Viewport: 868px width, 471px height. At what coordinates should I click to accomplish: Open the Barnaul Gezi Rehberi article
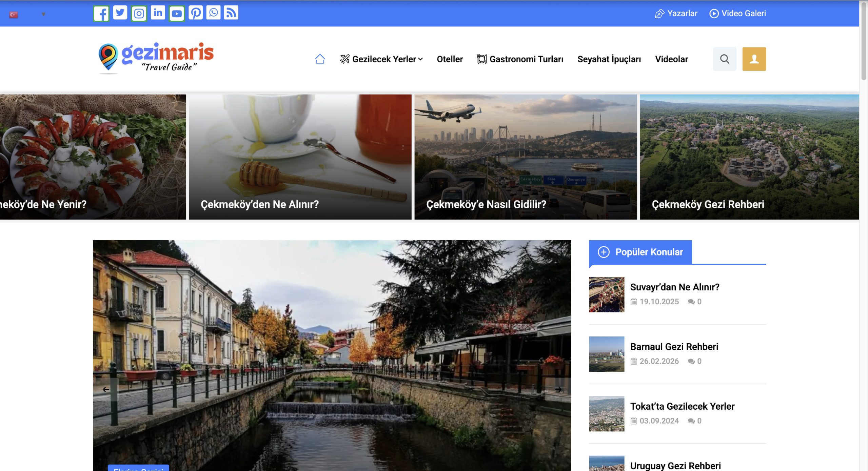[x=674, y=347]
